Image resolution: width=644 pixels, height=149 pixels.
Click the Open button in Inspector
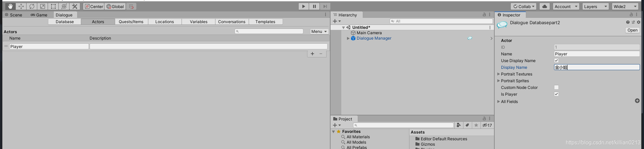coord(633,30)
